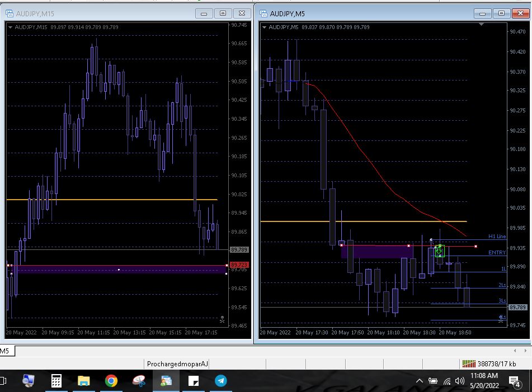Click the ProchargedmoparAJ profile in status bar
Screen dimensions: 532x392
tap(177, 364)
